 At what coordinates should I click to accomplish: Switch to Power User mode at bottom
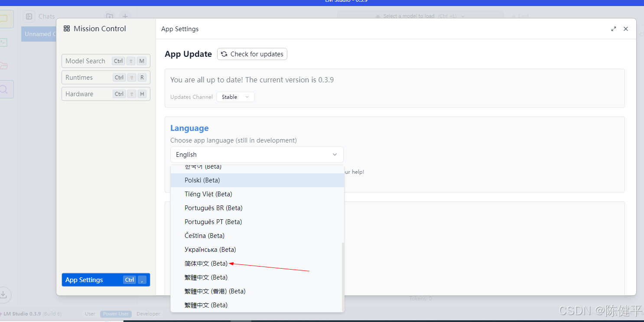click(x=116, y=314)
